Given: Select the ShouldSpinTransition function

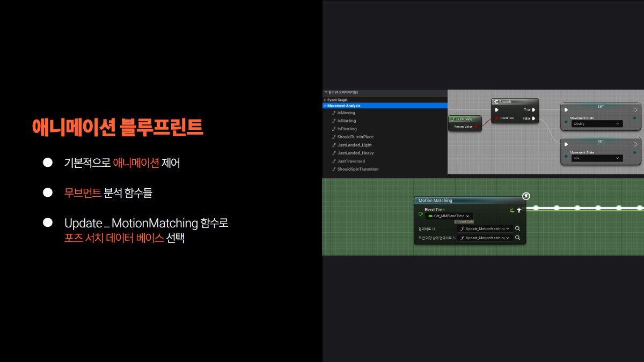Looking at the screenshot, I should click(358, 169).
